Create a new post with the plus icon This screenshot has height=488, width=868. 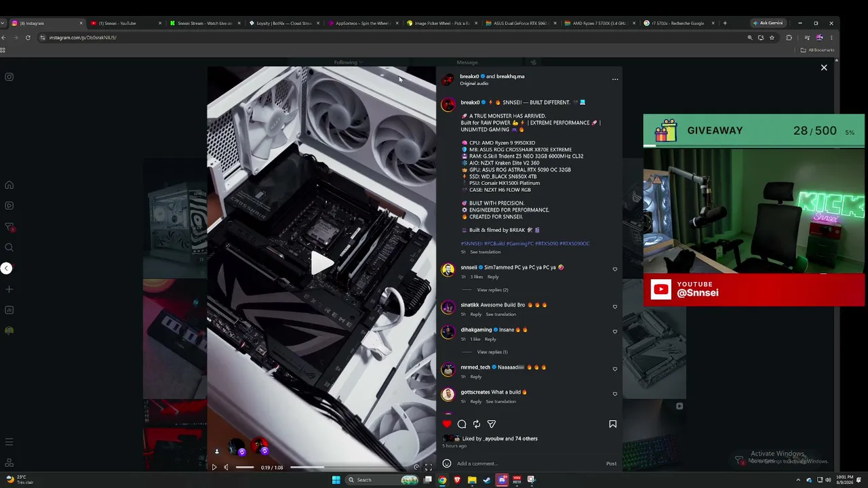pos(9,289)
